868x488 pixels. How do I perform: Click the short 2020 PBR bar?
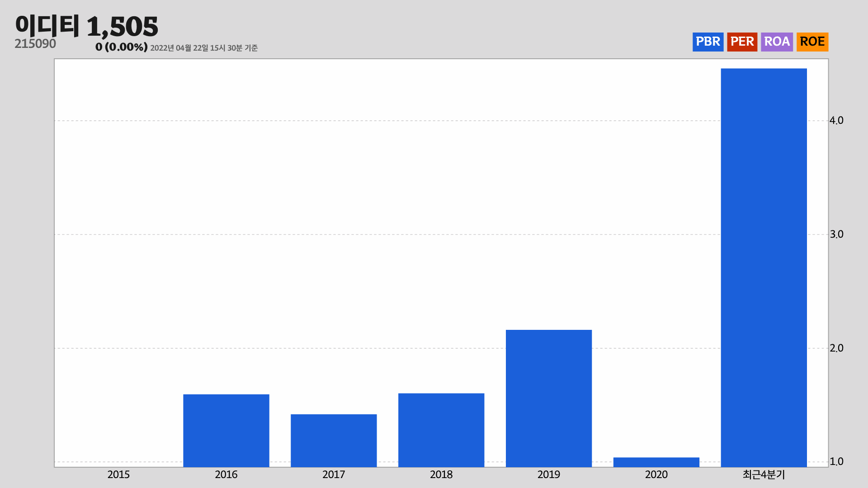pos(656,462)
